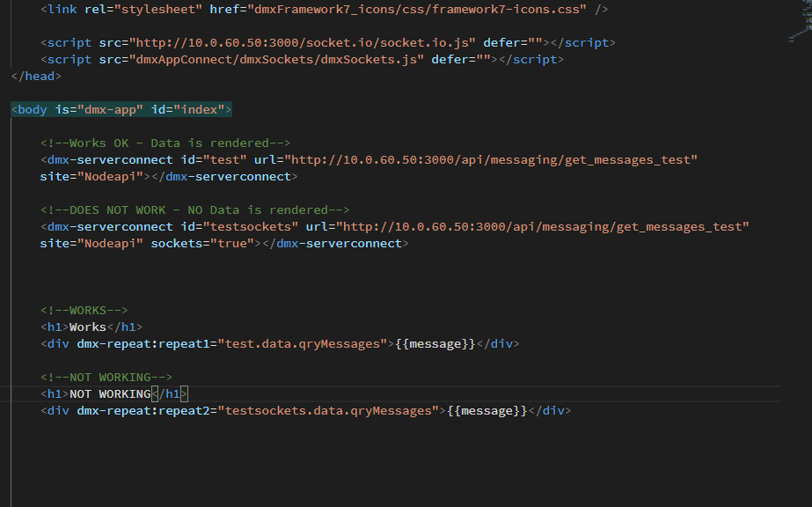Click the 'Works OK - Data is rendered' comment
This screenshot has height=507, width=812.
point(165,143)
